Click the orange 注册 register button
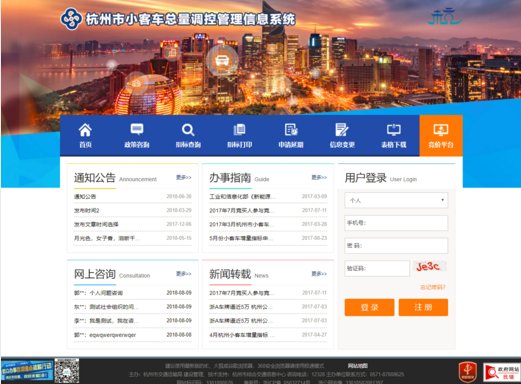Image resolution: width=521 pixels, height=384 pixels. point(423,307)
